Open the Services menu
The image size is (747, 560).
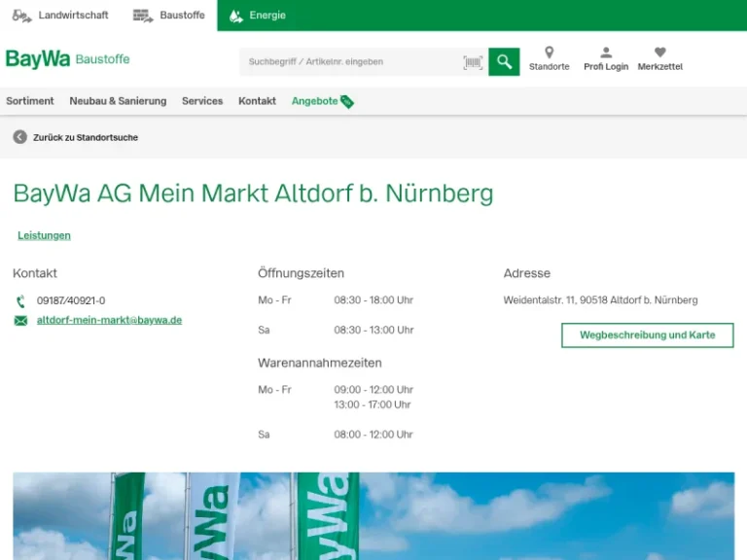click(202, 101)
